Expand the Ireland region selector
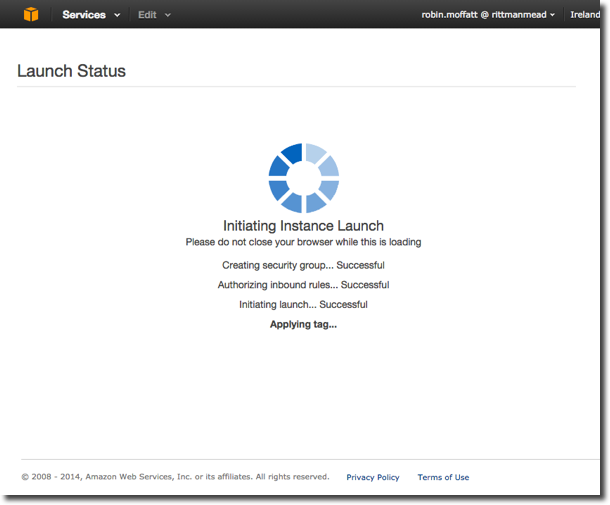 [585, 15]
